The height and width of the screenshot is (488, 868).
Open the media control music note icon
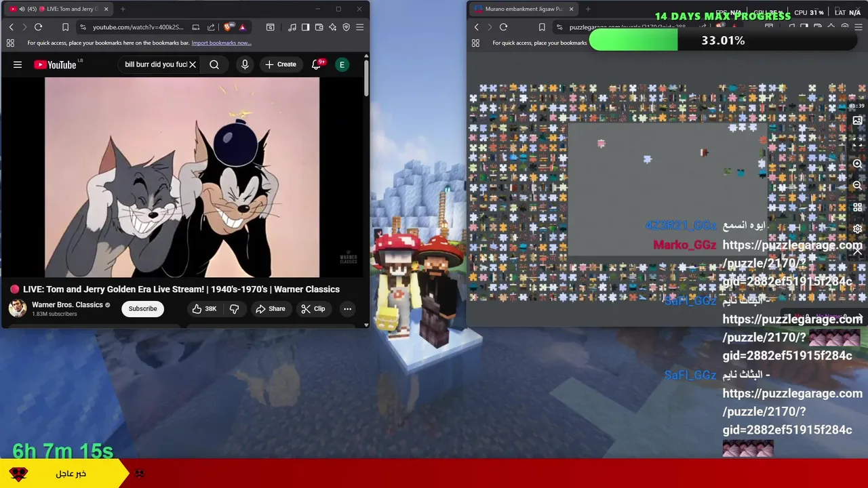tap(292, 27)
